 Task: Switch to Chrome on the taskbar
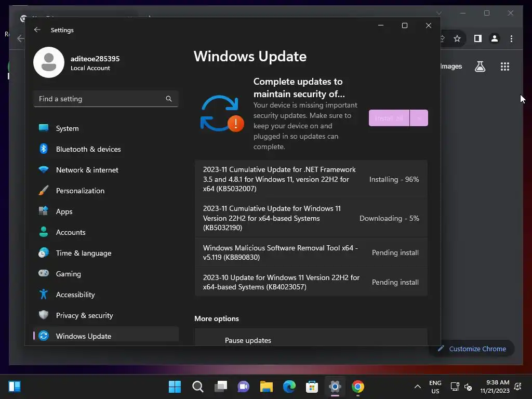(357, 387)
